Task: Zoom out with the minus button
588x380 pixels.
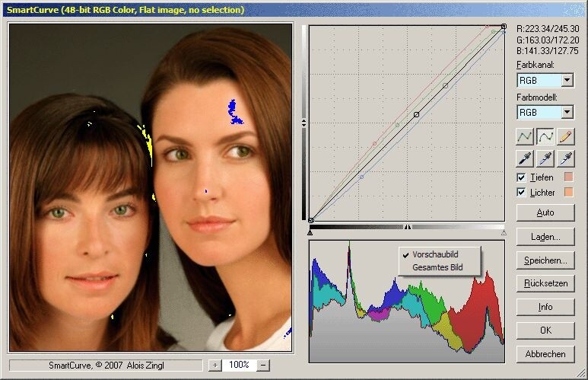Action: click(263, 365)
